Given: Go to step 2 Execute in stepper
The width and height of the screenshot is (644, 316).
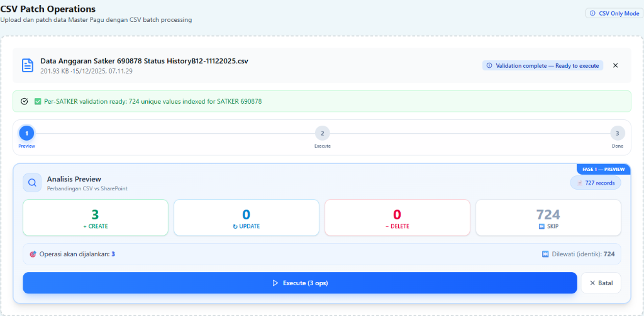Looking at the screenshot, I should [x=322, y=133].
